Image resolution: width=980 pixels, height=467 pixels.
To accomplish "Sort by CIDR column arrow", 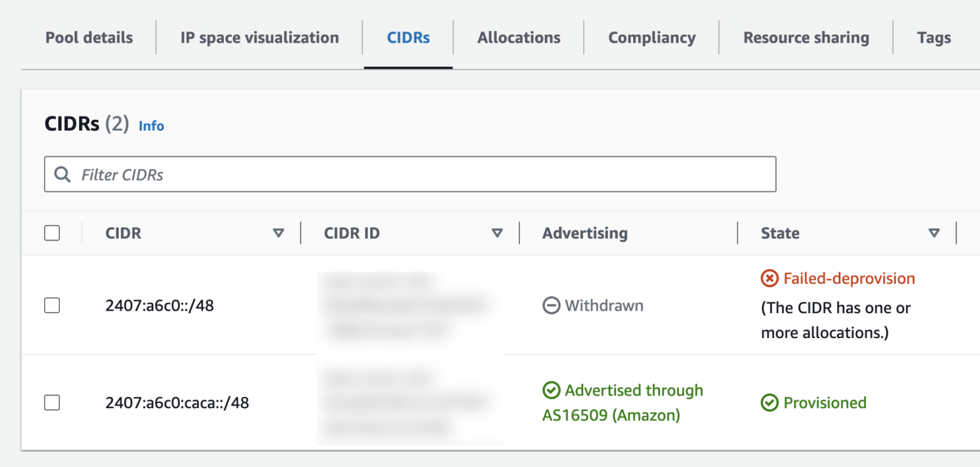I will tap(278, 233).
